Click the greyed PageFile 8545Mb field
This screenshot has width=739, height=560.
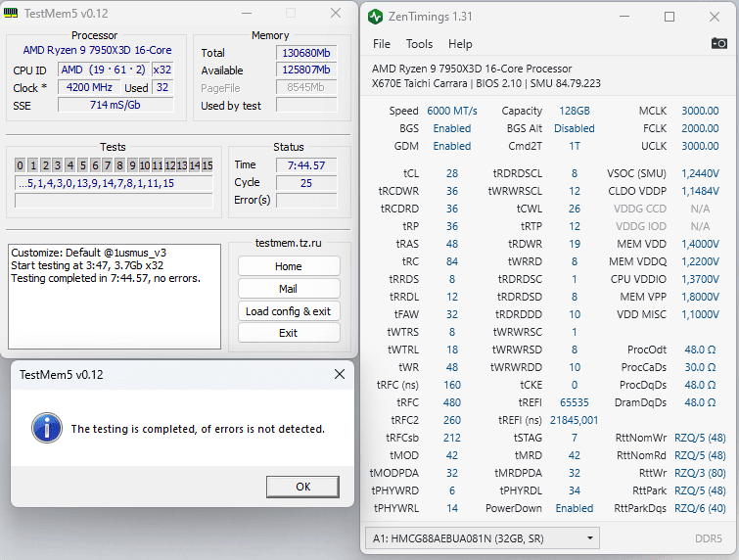[306, 87]
